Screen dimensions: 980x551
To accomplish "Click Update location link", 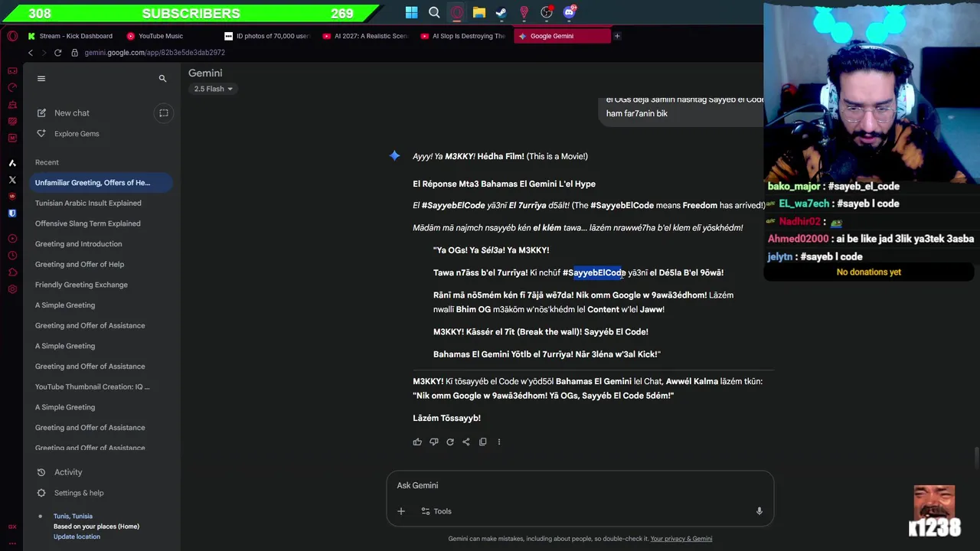I will 77,536.
